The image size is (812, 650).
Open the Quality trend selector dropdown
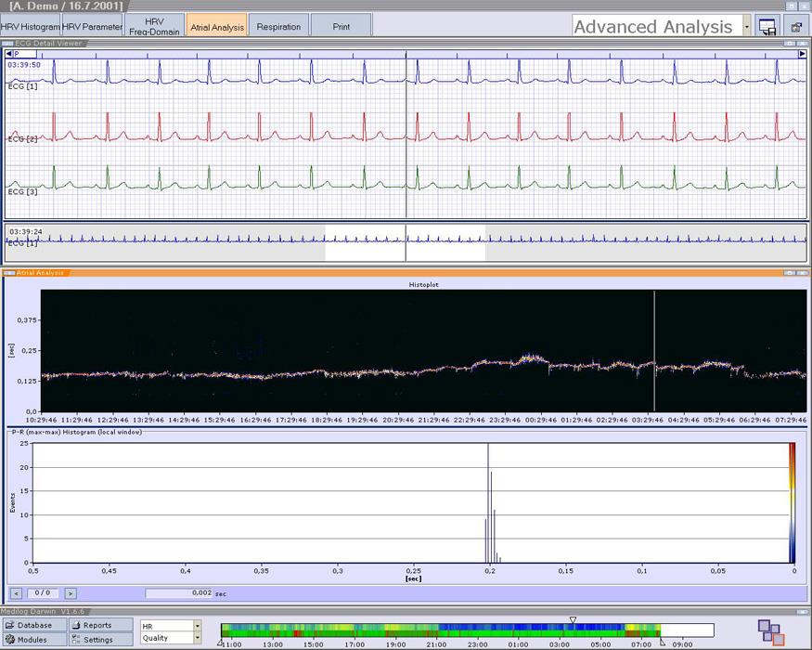(198, 638)
